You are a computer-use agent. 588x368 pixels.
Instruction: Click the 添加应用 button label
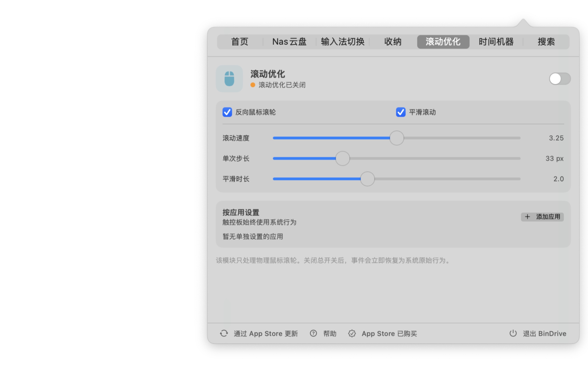click(548, 217)
